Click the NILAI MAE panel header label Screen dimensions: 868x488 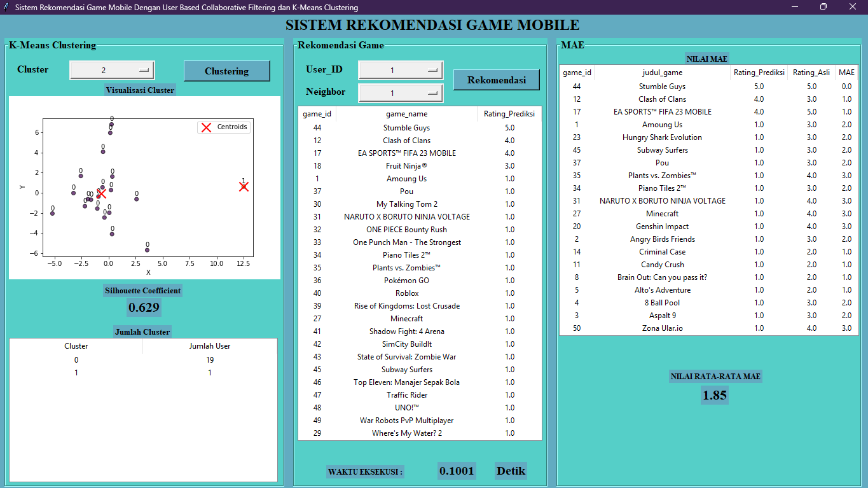pos(706,58)
